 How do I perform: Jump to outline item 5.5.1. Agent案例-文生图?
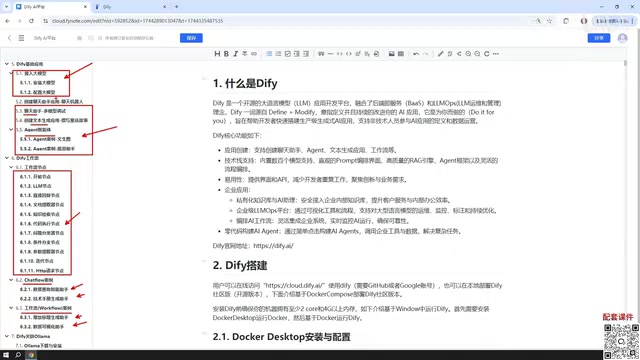(x=45, y=139)
